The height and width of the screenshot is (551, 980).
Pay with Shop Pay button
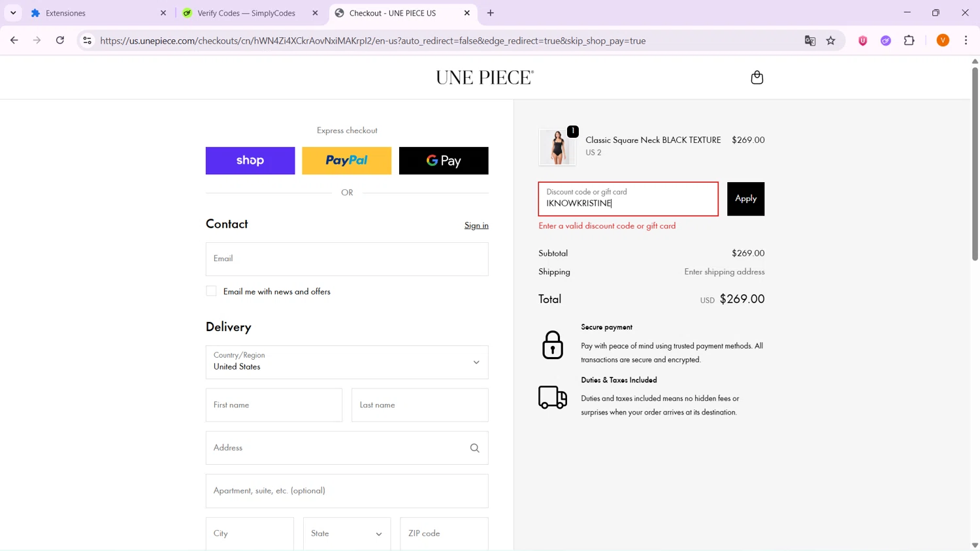pos(250,161)
